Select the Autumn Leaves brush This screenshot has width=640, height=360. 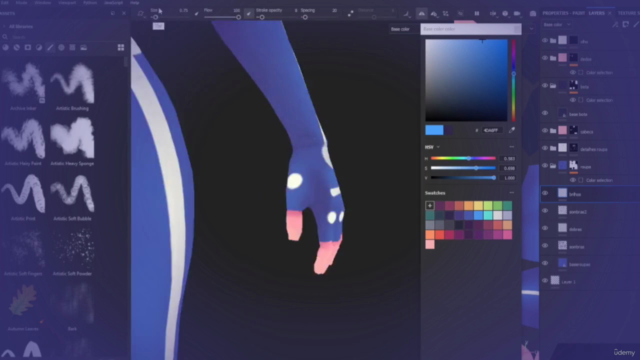(x=23, y=307)
